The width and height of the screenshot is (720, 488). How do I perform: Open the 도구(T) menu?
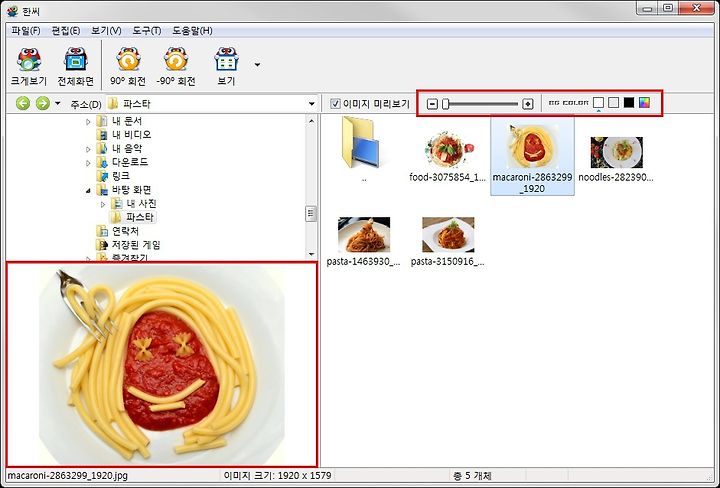[x=147, y=31]
